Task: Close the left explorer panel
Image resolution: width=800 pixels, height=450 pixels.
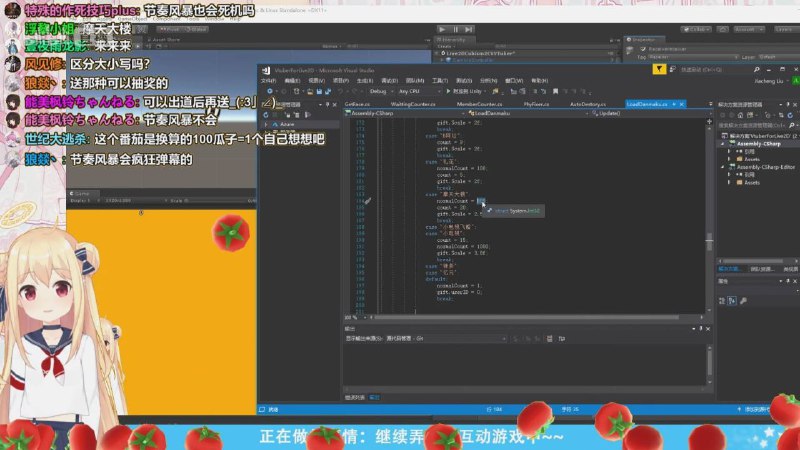Action: 335,105
